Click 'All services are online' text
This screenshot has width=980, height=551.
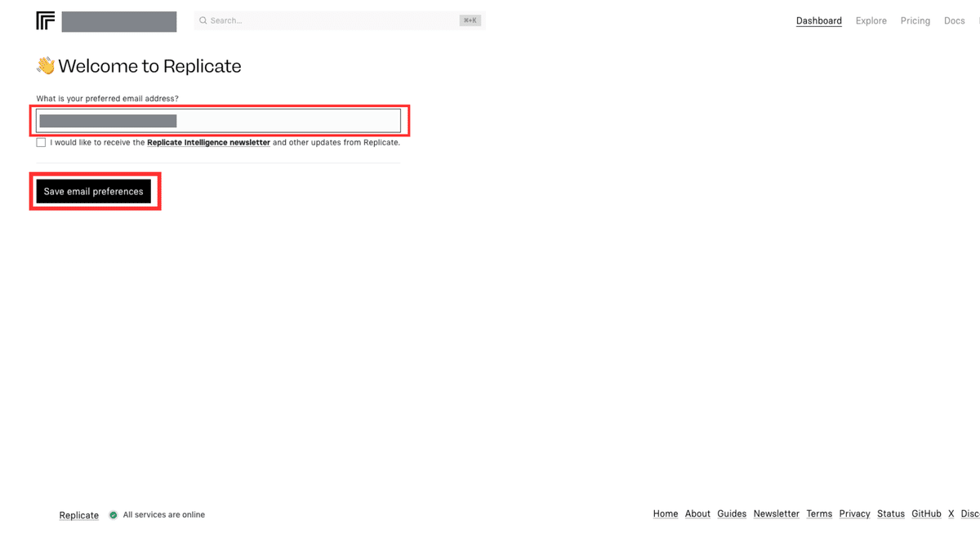(164, 515)
